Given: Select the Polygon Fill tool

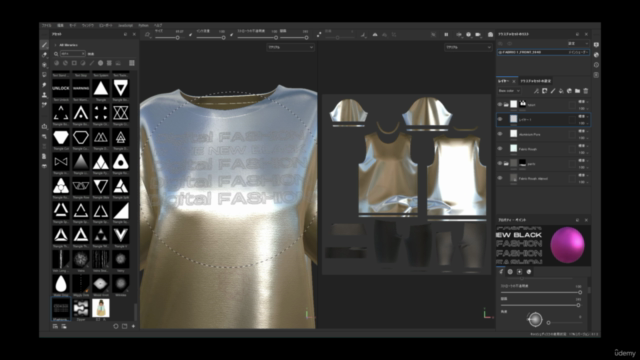Looking at the screenshot, I should (x=44, y=75).
